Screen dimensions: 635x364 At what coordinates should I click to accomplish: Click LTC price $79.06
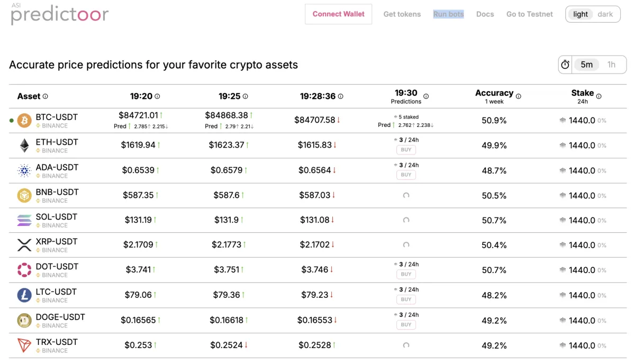pyautogui.click(x=138, y=295)
